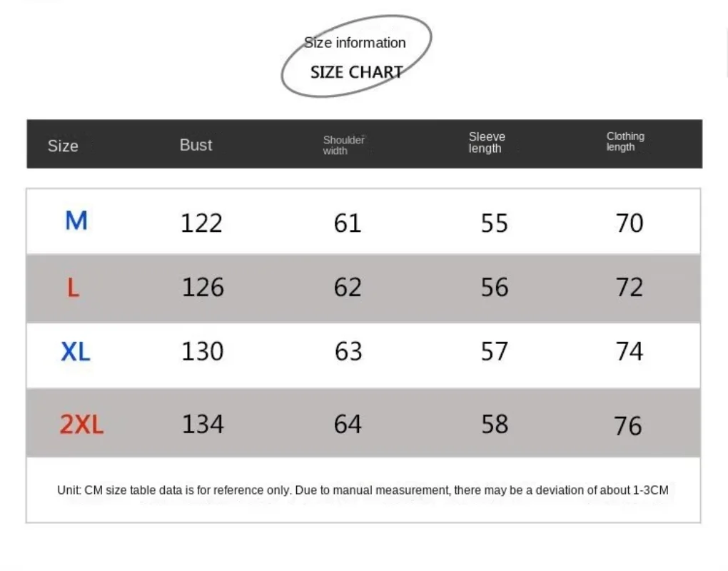Click the Clothing length column header
This screenshot has height=571, width=728.
point(625,141)
